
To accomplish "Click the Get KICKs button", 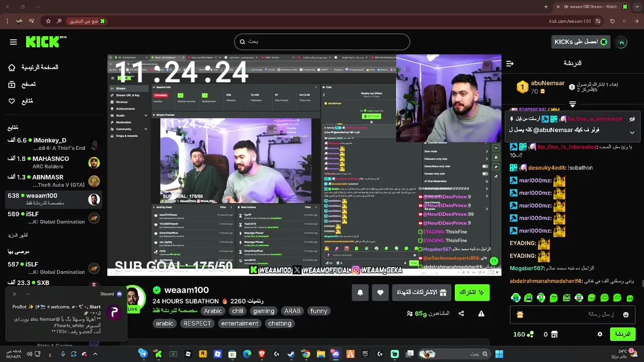I will (581, 42).
